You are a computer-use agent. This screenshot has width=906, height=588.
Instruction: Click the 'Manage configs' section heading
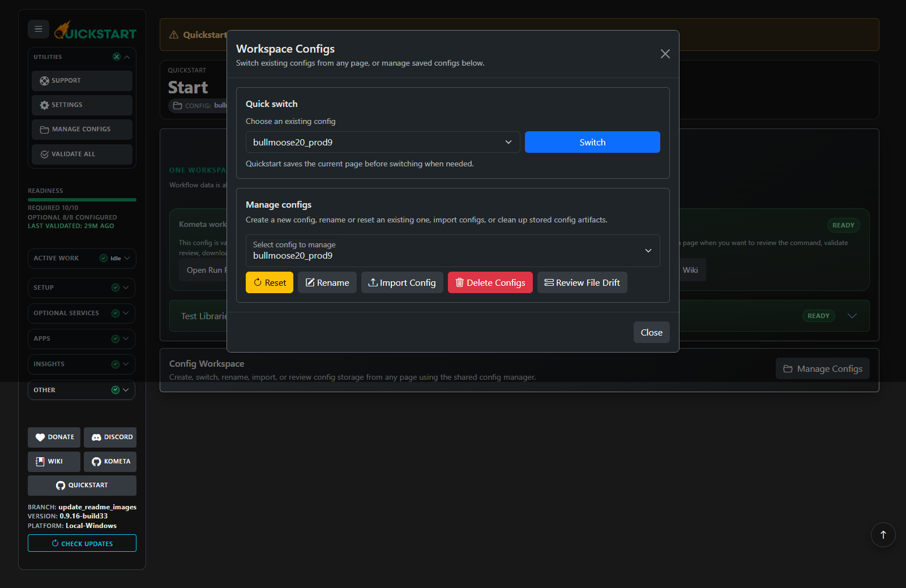279,205
